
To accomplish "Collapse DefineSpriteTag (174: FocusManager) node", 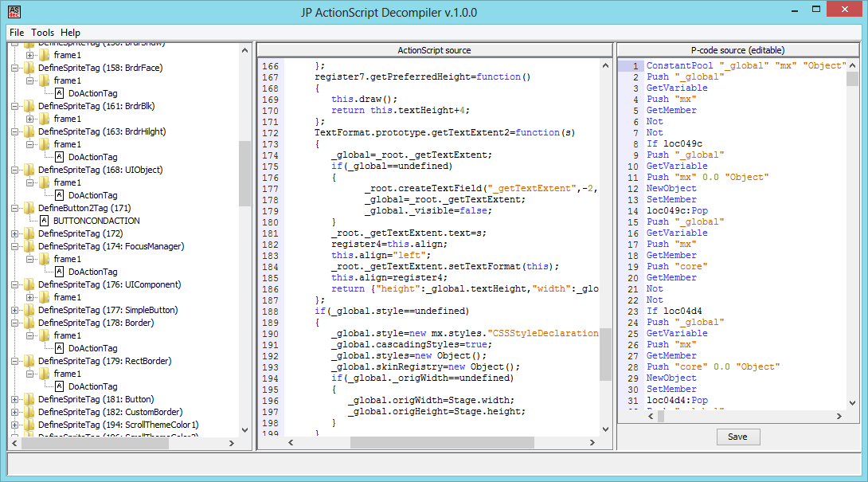I will (15, 246).
